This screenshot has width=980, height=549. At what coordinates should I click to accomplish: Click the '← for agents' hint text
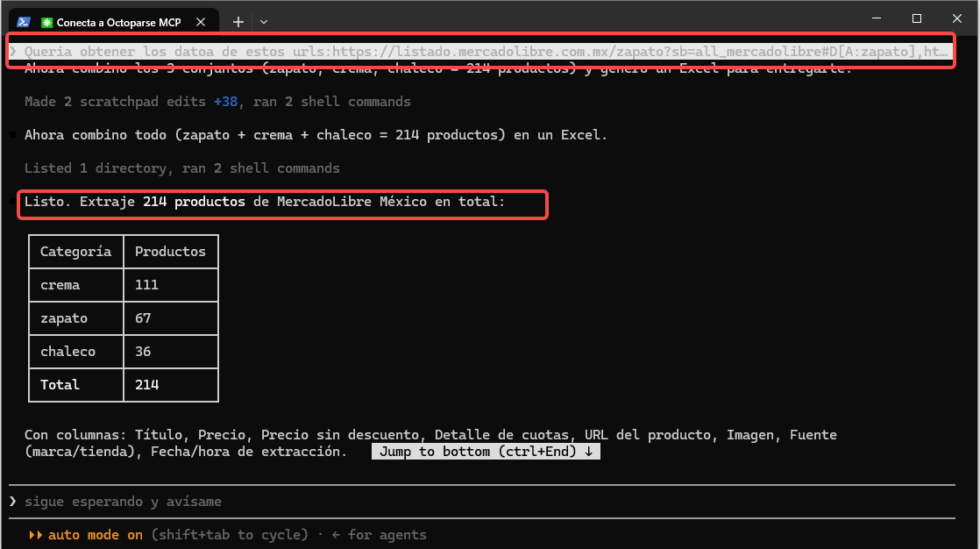(x=380, y=535)
